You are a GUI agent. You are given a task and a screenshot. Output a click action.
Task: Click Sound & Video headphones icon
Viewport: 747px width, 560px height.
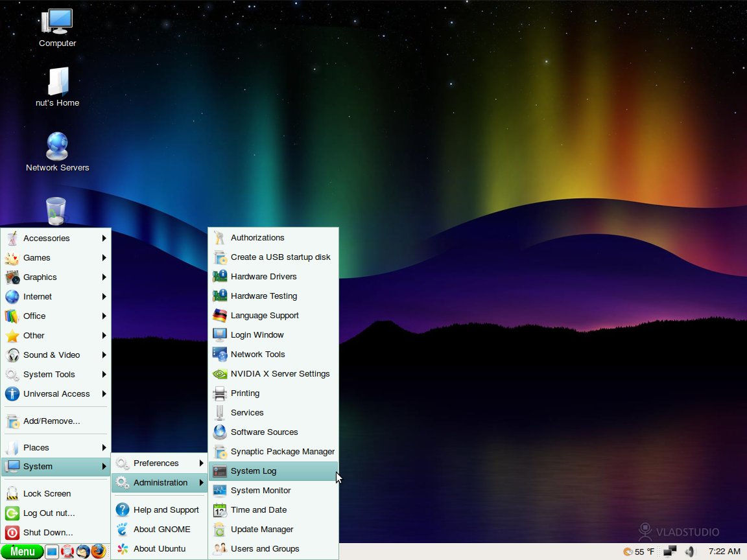pyautogui.click(x=12, y=355)
